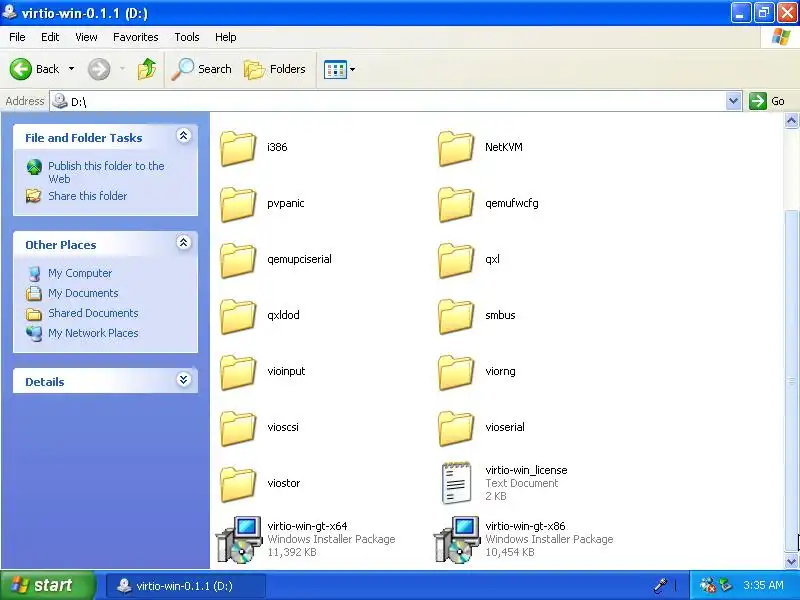Click the Windows flag logo in menu bar
This screenshot has width=800, height=600.
click(781, 37)
